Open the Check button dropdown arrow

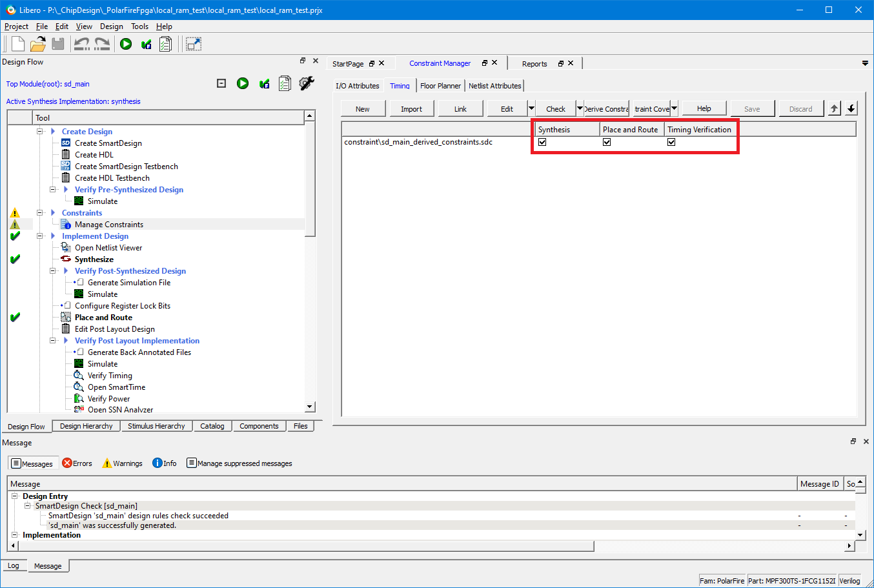pyautogui.click(x=580, y=108)
